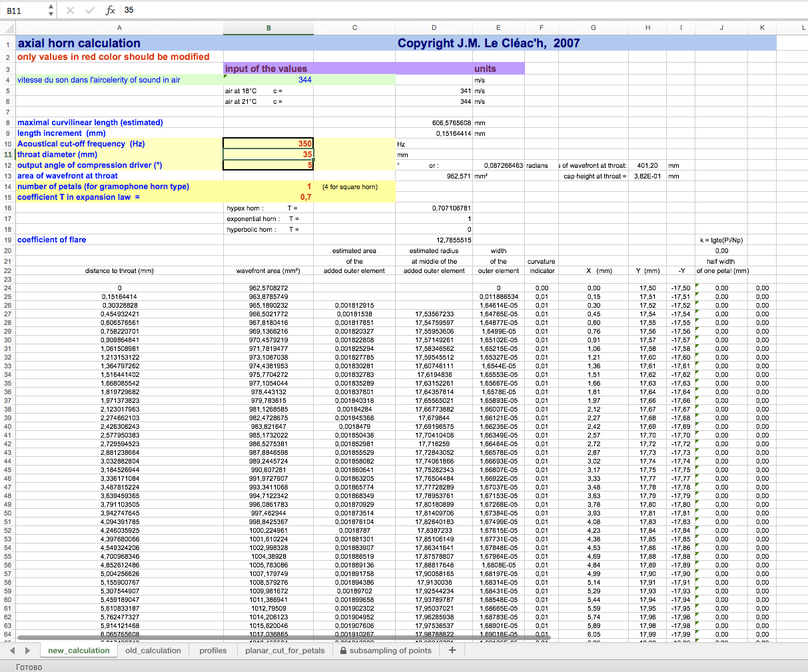
Task: Click '(4 for square horn)' note
Action: (350, 186)
